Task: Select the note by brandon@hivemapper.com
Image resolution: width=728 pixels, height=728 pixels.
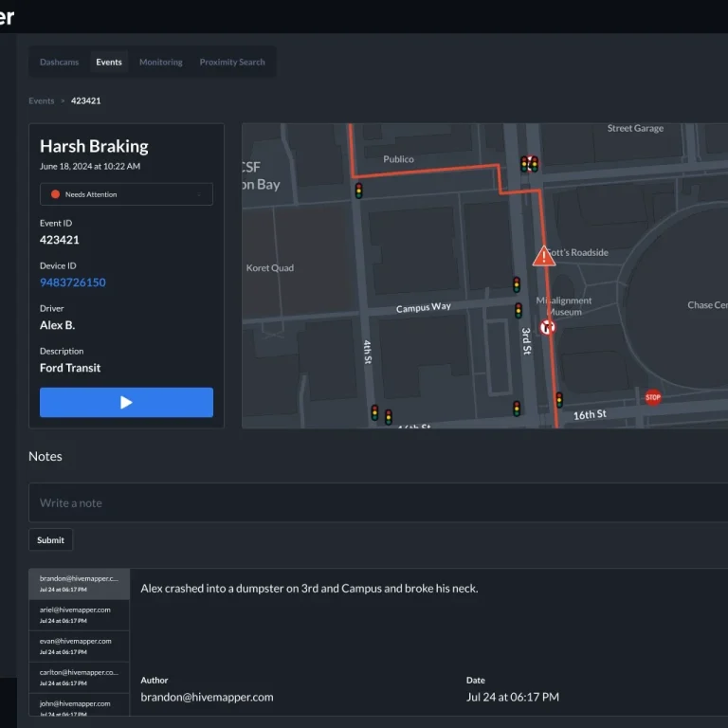Action: (x=79, y=584)
